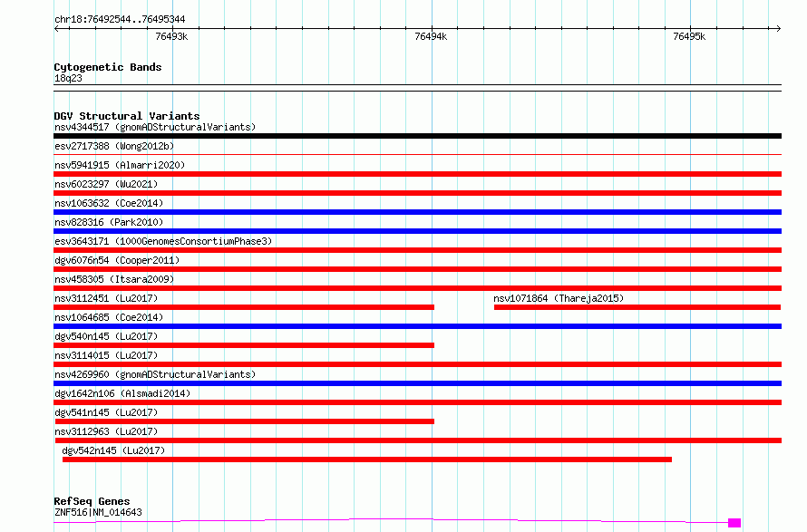Click the red bar of nsv5941915
807x532 pixels.
(417, 174)
